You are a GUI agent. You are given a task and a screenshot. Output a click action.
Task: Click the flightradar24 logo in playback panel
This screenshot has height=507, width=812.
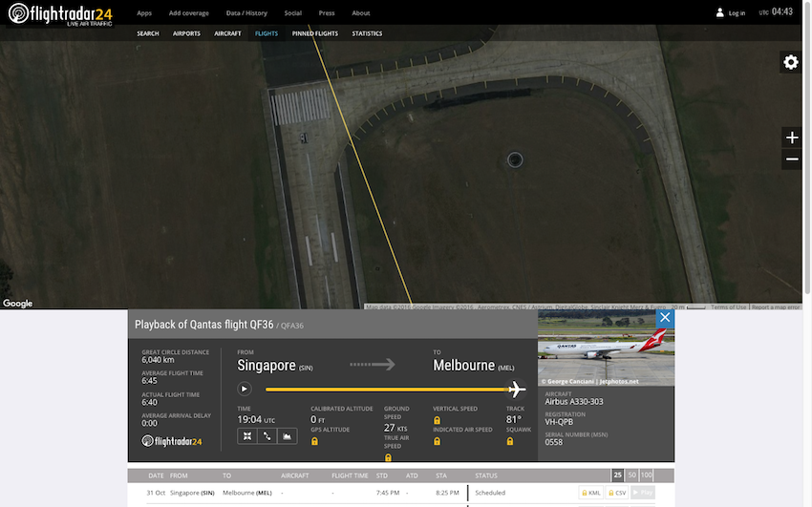pyautogui.click(x=171, y=441)
